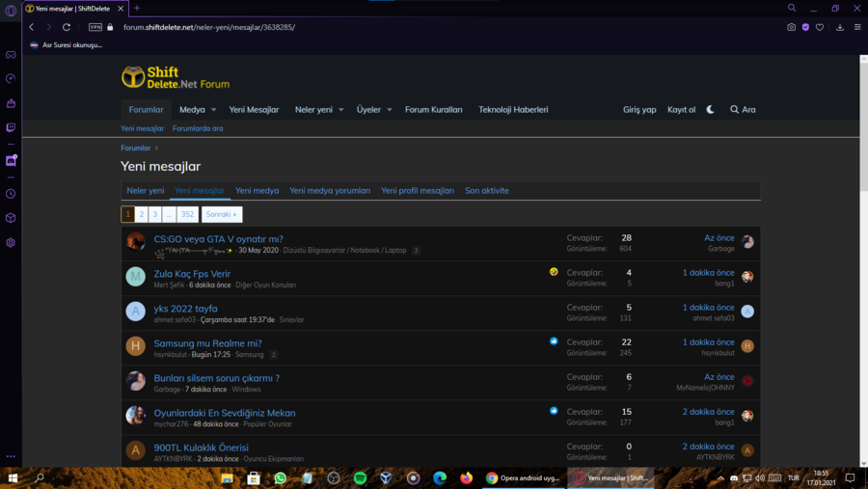
Task: Toggle the dark mode moon icon
Action: pyautogui.click(x=711, y=110)
